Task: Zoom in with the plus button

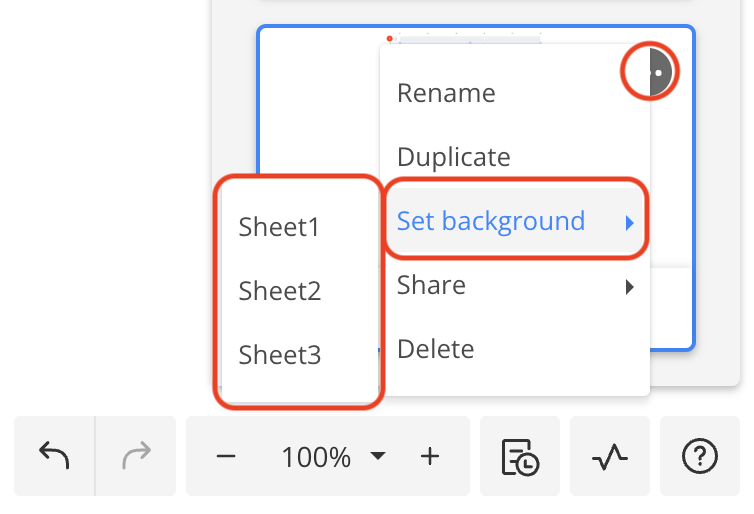Action: click(x=430, y=457)
